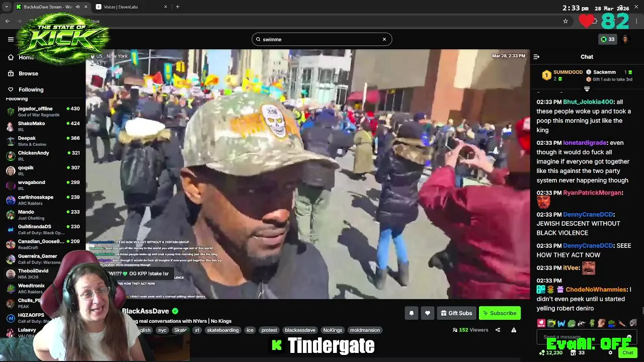This screenshot has height=362, width=644.
Task: Click the search field containing swimme
Action: click(x=322, y=39)
